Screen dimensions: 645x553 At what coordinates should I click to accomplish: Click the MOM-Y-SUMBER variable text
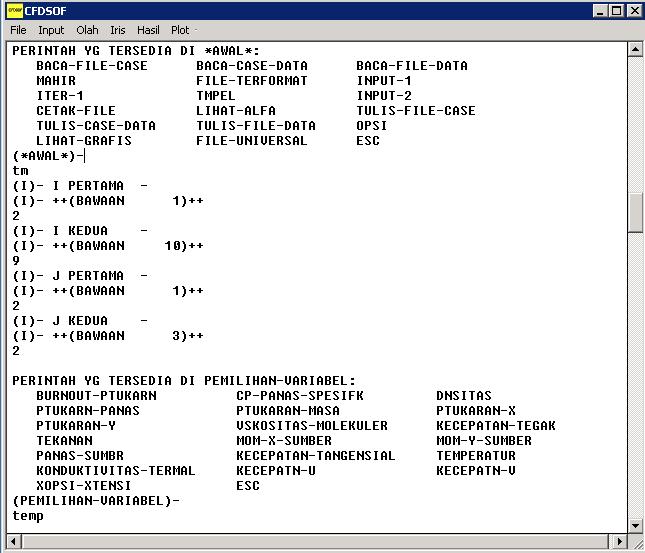[x=484, y=441]
